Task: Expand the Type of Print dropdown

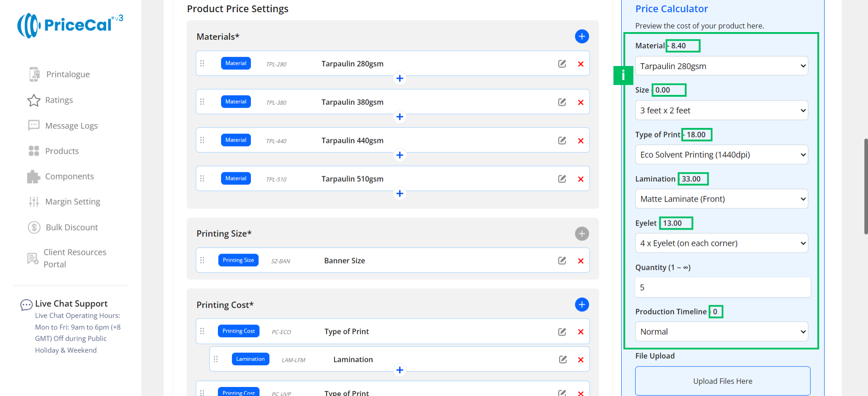Action: tap(721, 155)
